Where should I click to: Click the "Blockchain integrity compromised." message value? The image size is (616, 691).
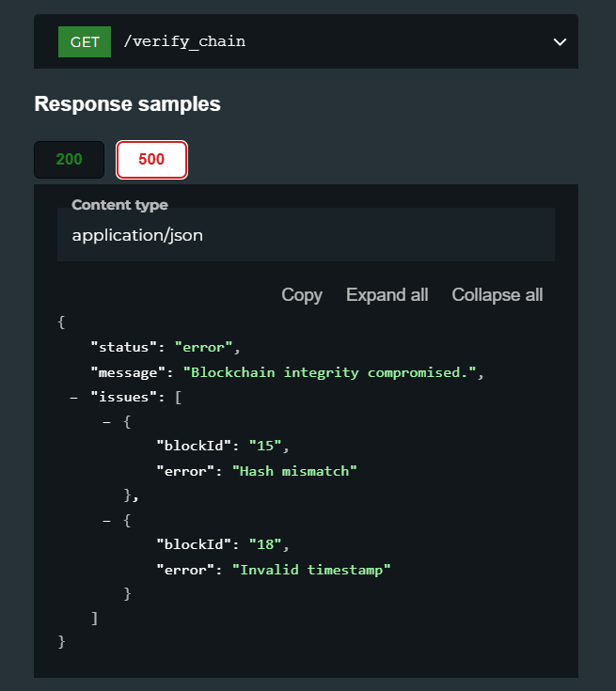click(x=330, y=373)
